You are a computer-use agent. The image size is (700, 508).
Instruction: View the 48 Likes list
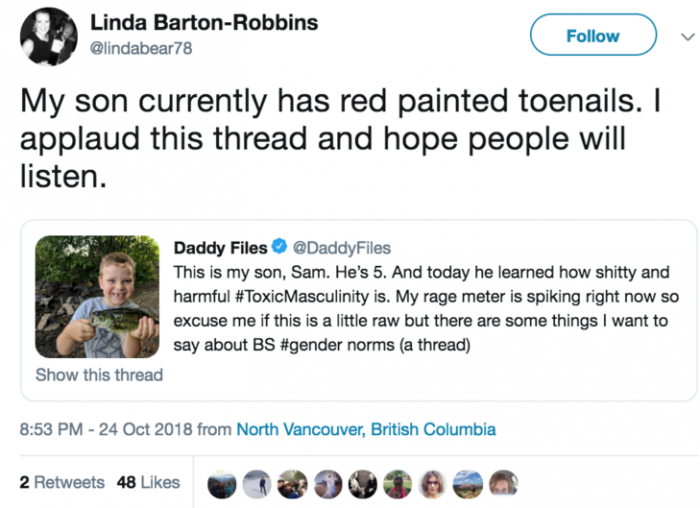click(148, 482)
